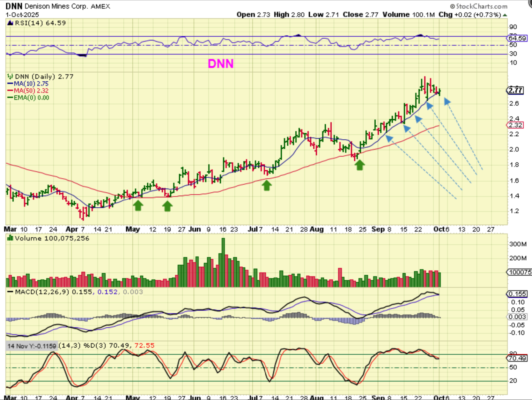Click the Chg +0.02 (+0.73%) value
The image size is (532, 400).
(470, 15)
